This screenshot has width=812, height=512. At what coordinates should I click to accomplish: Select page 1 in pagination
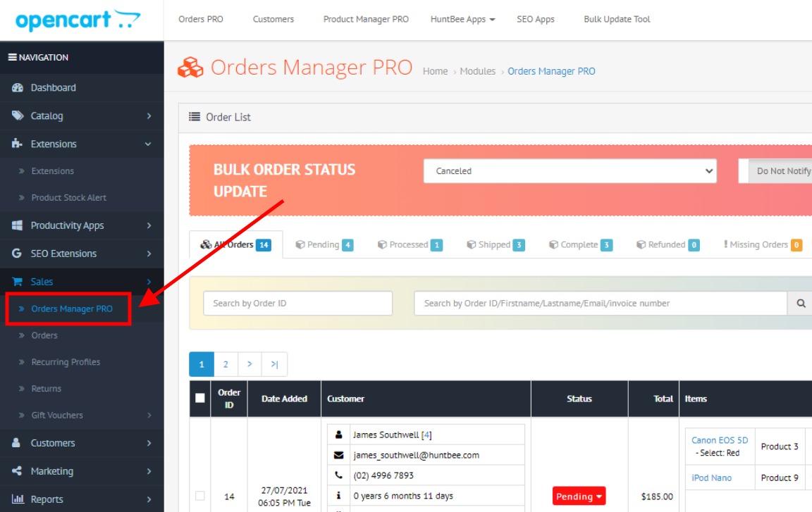(202, 364)
